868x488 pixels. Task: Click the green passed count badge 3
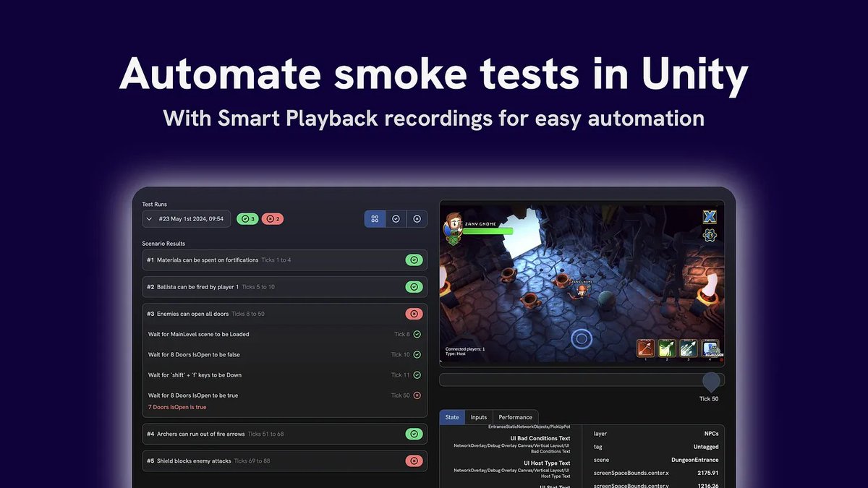(x=247, y=218)
